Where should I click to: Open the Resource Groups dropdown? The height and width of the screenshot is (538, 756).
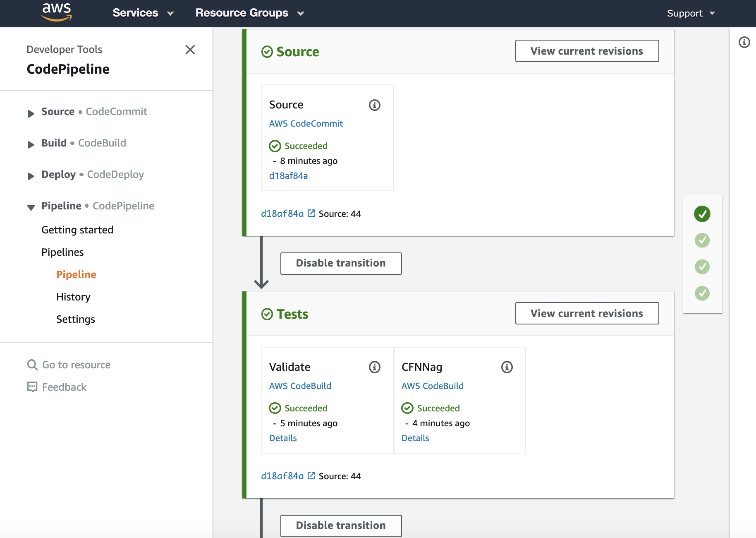pyautogui.click(x=250, y=13)
